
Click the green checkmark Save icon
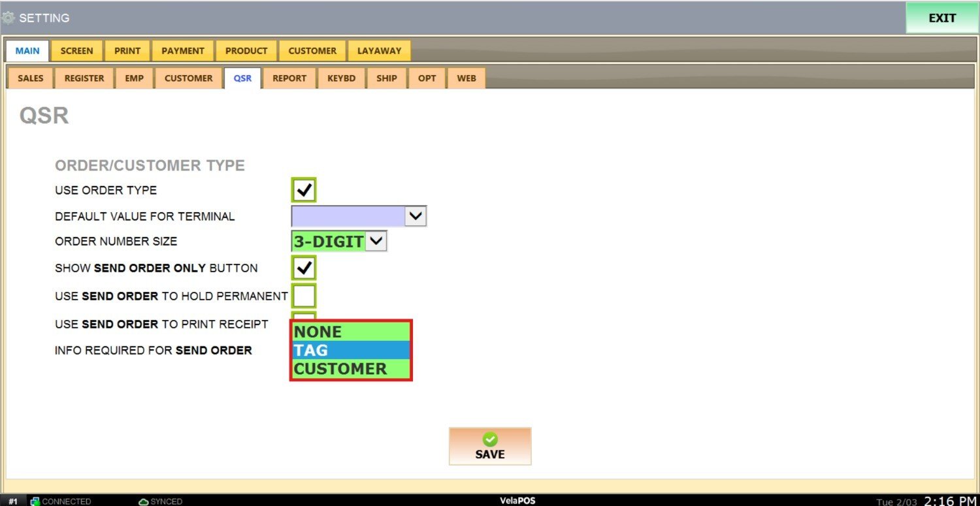tap(490, 439)
